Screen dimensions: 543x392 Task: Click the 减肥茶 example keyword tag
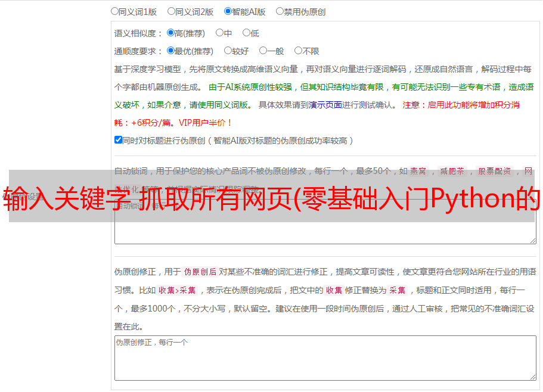(x=452, y=171)
